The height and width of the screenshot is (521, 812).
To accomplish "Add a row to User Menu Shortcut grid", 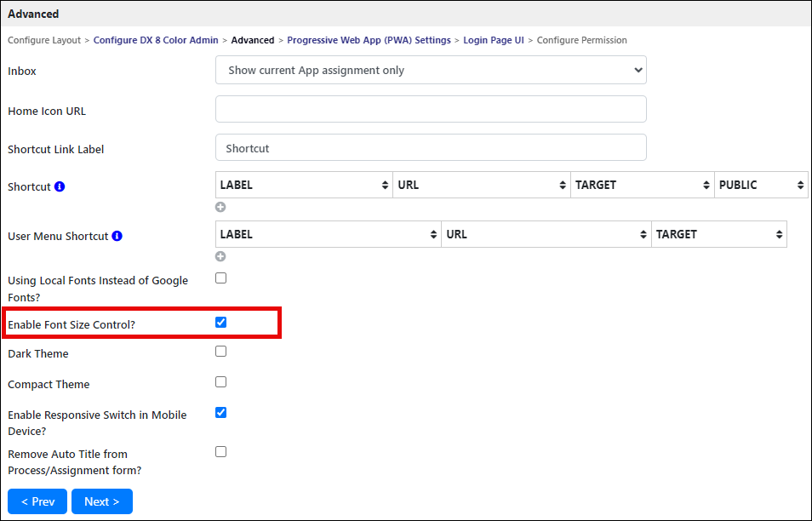I will pyautogui.click(x=220, y=256).
